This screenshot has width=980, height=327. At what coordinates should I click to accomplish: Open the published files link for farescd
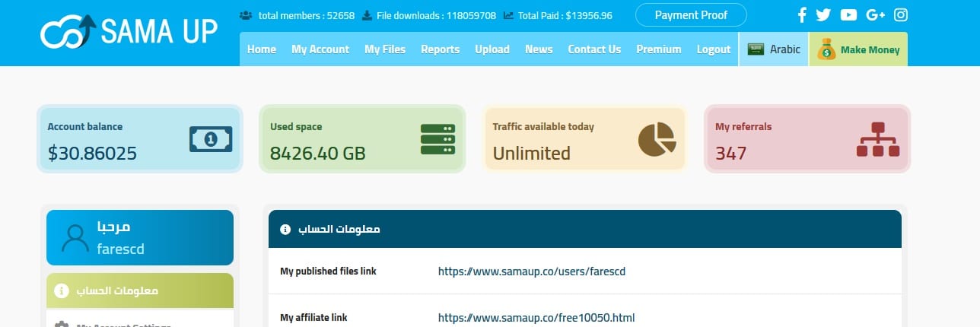click(x=532, y=271)
